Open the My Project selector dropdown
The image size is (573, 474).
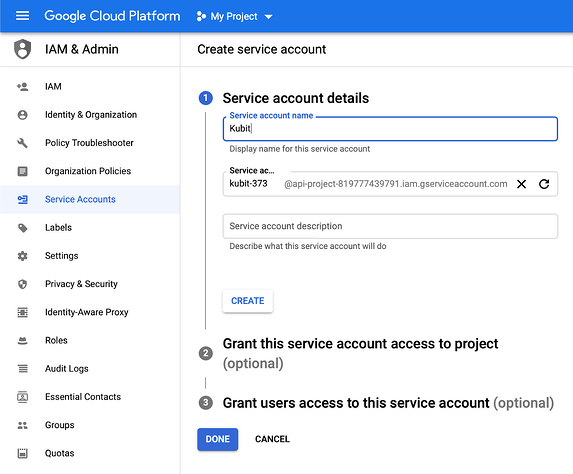coord(234,16)
